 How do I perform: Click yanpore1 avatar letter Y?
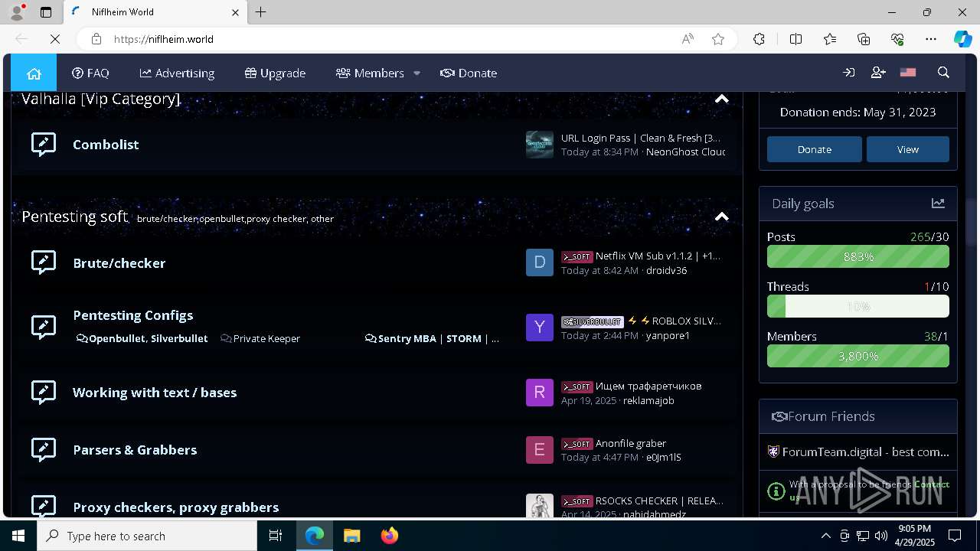(539, 327)
